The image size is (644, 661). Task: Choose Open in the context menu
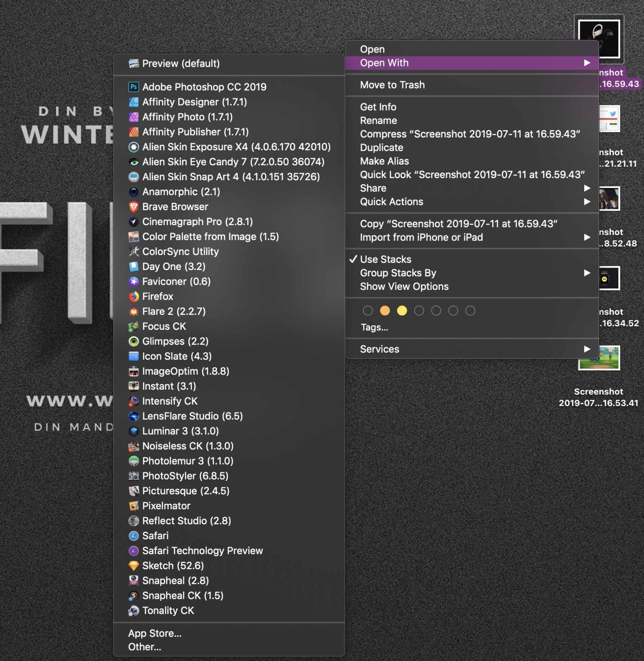[472, 49]
